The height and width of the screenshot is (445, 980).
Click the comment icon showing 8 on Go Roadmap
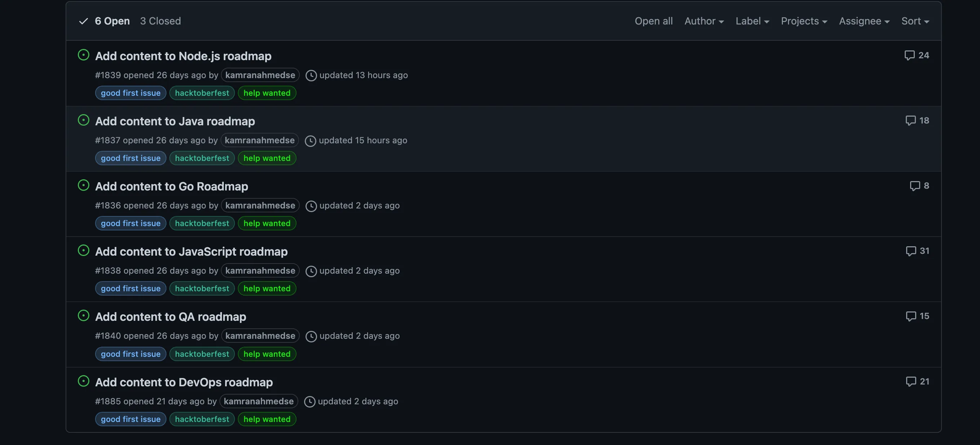(915, 186)
